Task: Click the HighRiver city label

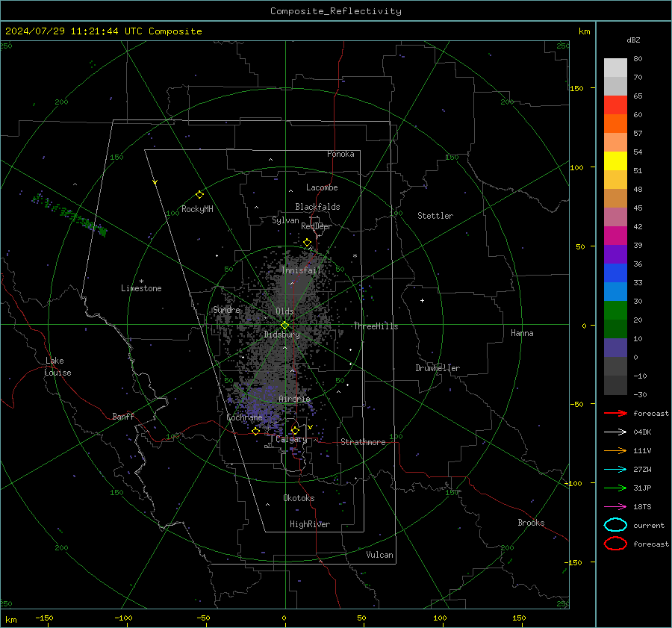Action: click(x=310, y=524)
